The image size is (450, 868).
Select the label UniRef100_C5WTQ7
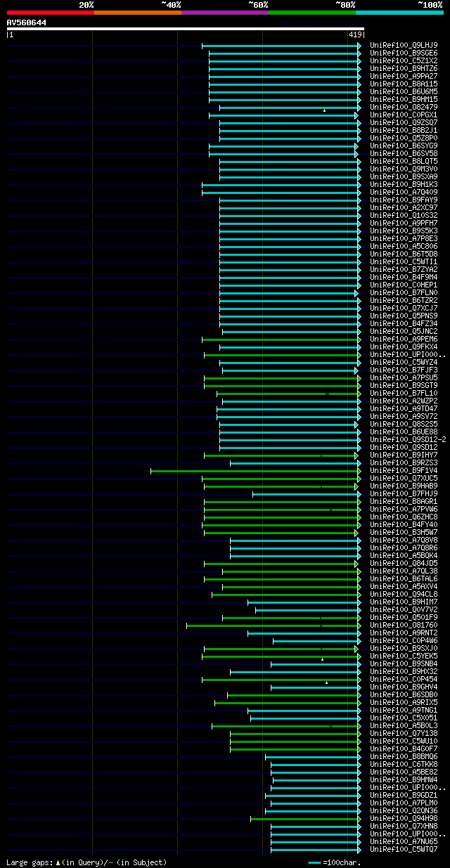tap(404, 849)
